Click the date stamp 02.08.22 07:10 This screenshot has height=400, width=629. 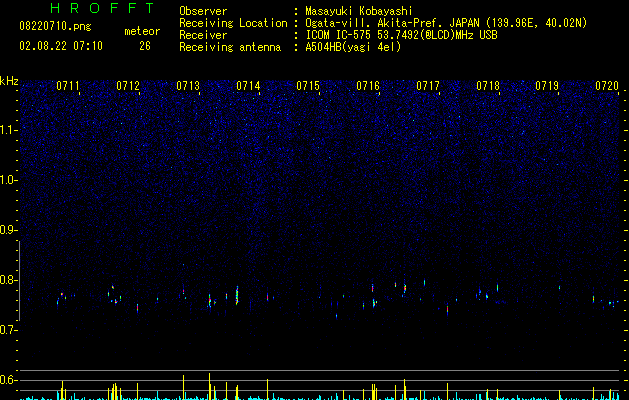61,46
